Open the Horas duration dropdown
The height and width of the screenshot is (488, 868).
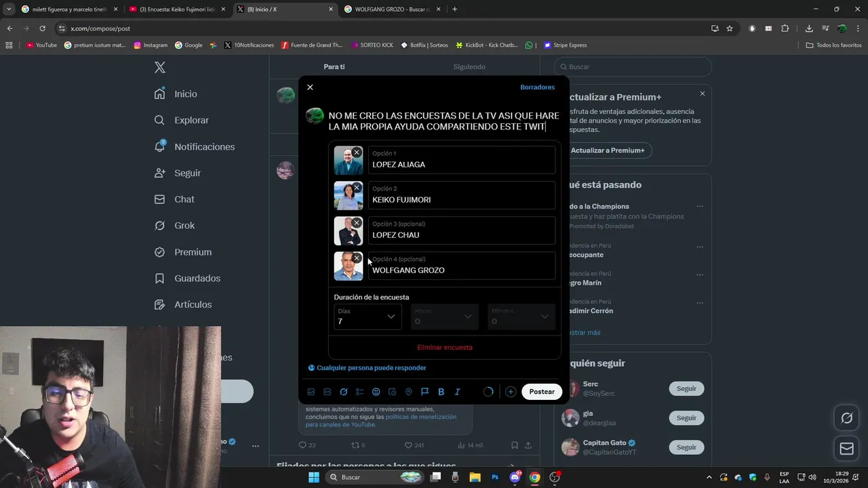click(x=445, y=317)
